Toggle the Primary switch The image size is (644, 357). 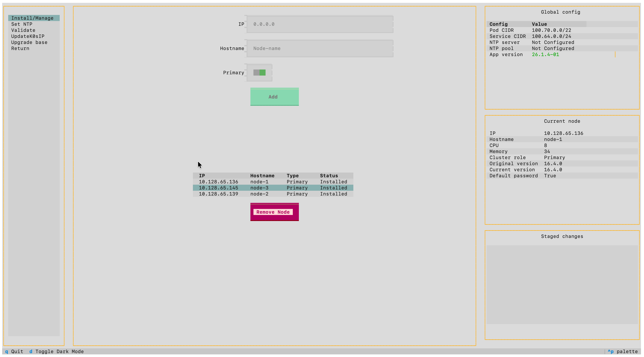point(259,73)
